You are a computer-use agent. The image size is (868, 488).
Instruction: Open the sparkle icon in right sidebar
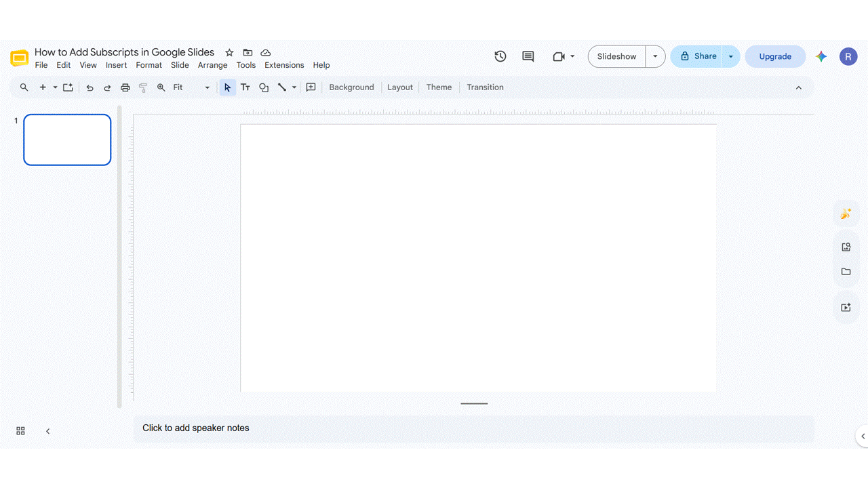tap(846, 214)
